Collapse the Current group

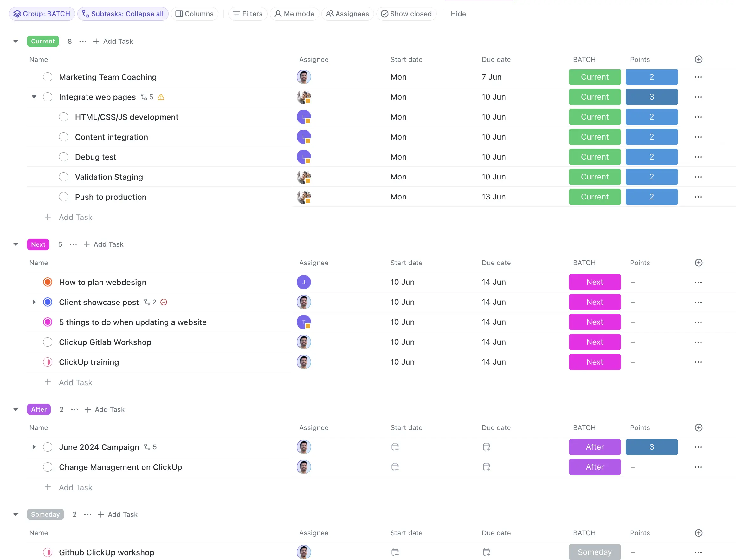(16, 41)
